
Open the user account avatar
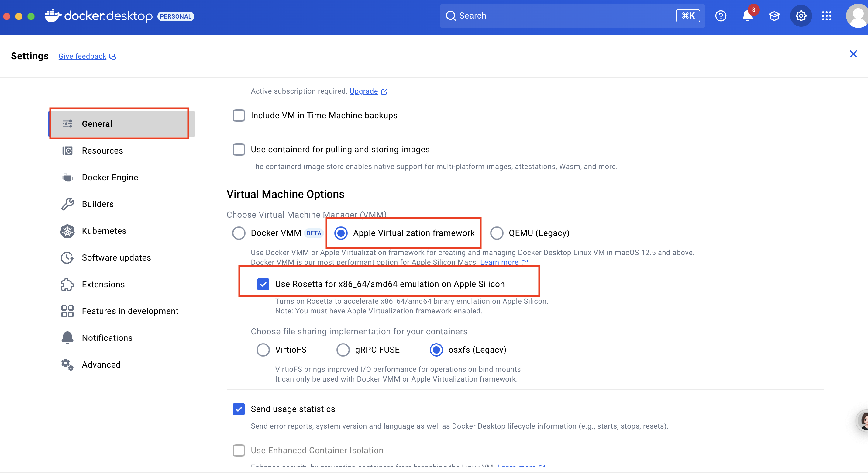(857, 16)
